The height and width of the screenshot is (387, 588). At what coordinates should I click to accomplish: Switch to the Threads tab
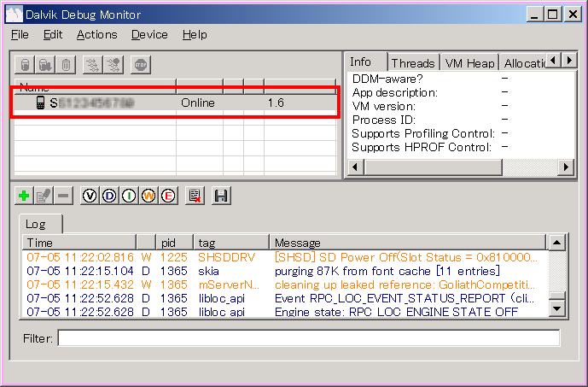[413, 63]
